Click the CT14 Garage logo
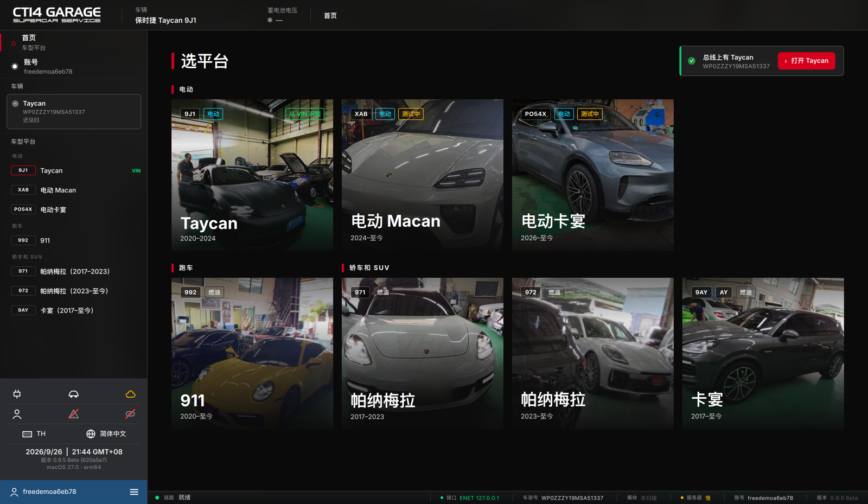This screenshot has height=504, width=868. click(x=57, y=15)
